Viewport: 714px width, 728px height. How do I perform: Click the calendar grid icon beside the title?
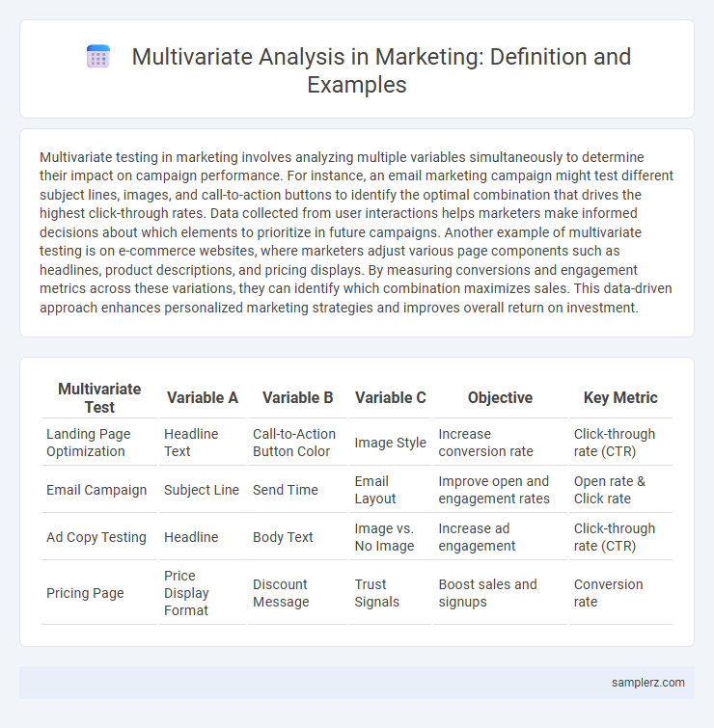(x=98, y=57)
